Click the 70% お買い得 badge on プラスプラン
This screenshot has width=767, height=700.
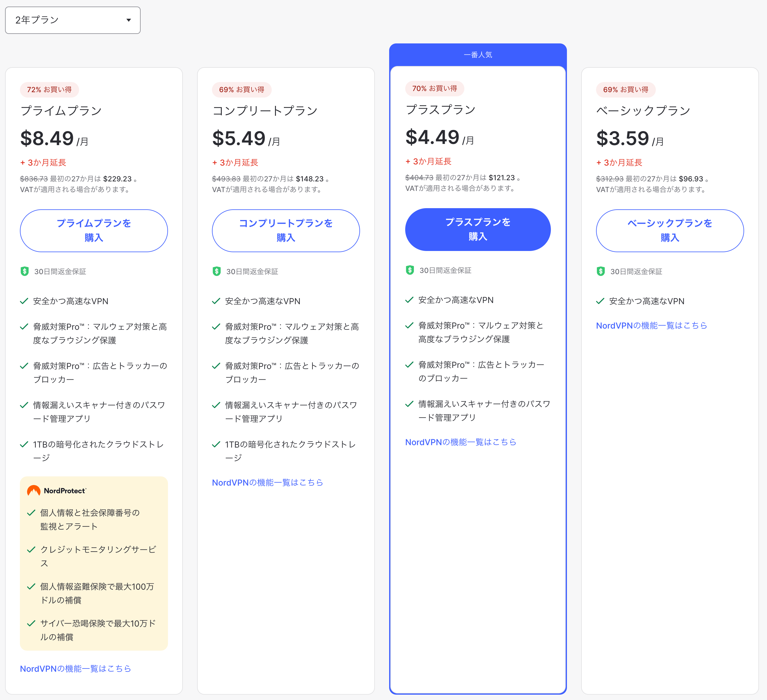click(x=434, y=88)
